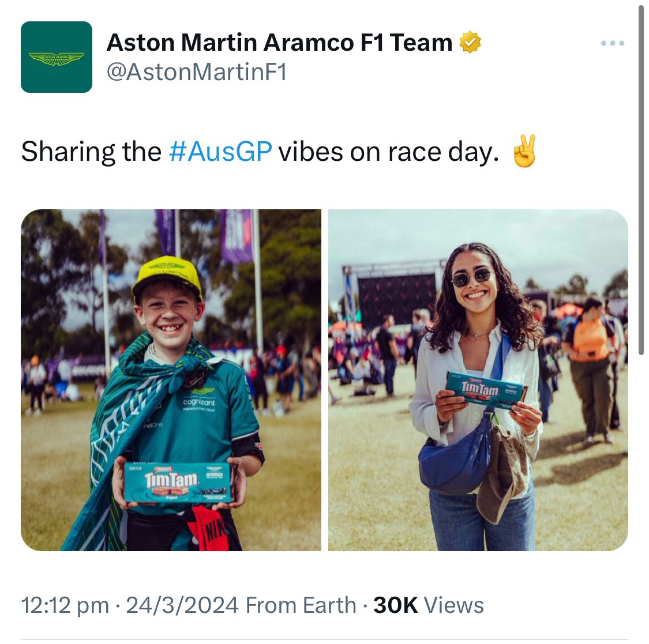
Task: Open the 30K Views count
Action: (x=429, y=605)
